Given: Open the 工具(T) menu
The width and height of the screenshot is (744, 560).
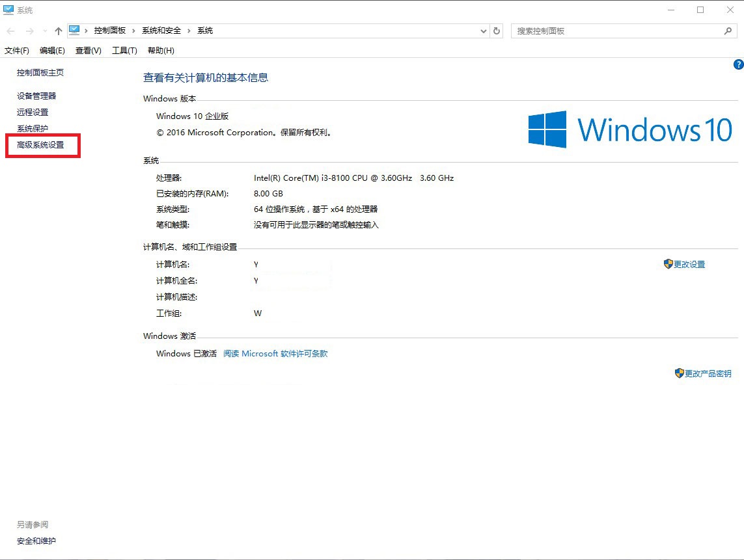Looking at the screenshot, I should click(124, 50).
